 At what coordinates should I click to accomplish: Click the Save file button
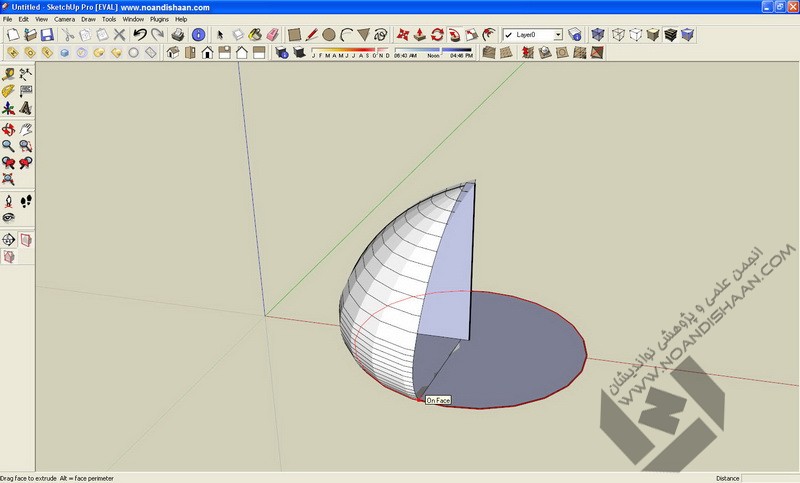tap(46, 34)
